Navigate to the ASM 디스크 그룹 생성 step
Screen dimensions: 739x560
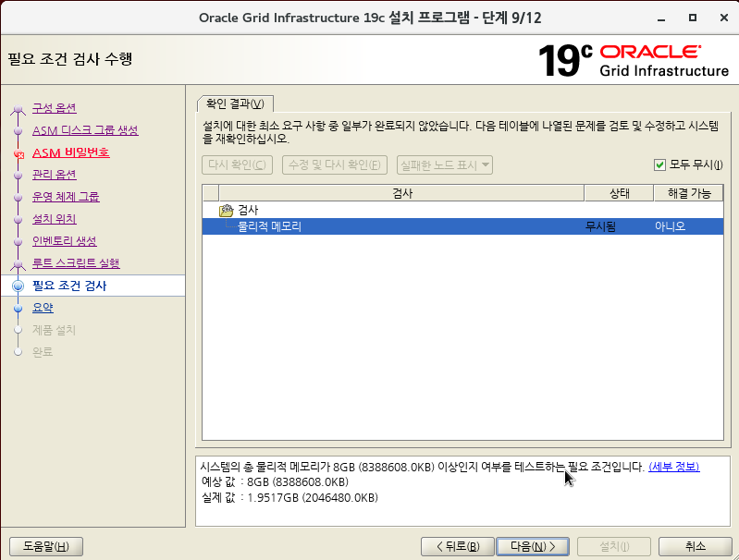(85, 130)
